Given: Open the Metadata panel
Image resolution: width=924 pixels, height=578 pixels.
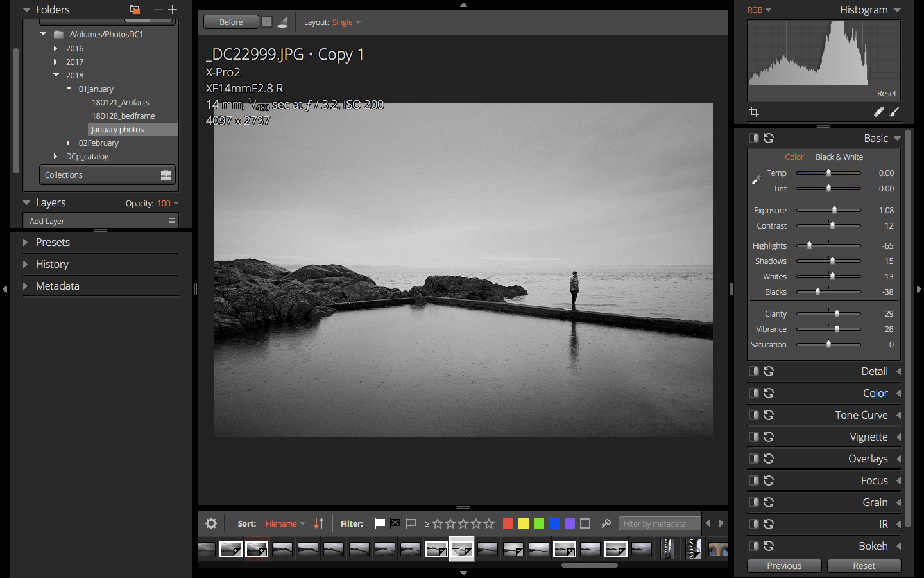Looking at the screenshot, I should point(58,286).
